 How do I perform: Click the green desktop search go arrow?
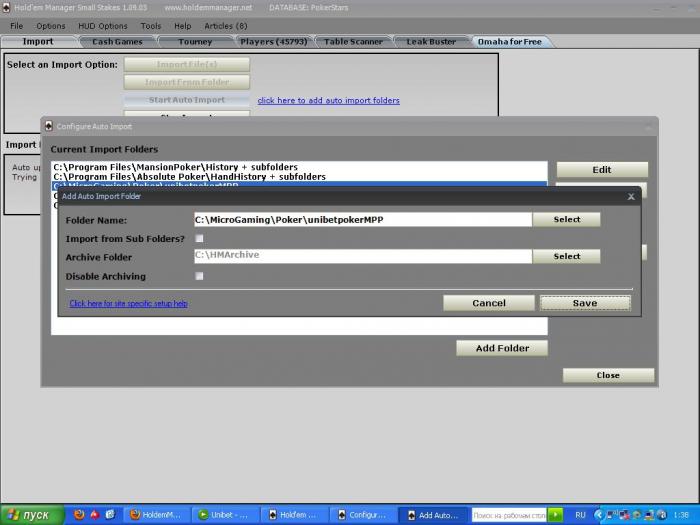click(555, 515)
